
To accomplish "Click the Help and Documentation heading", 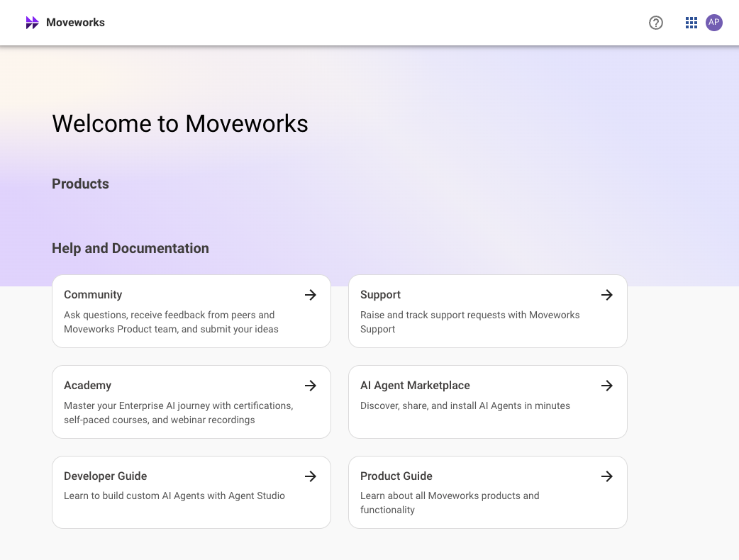I will click(130, 249).
